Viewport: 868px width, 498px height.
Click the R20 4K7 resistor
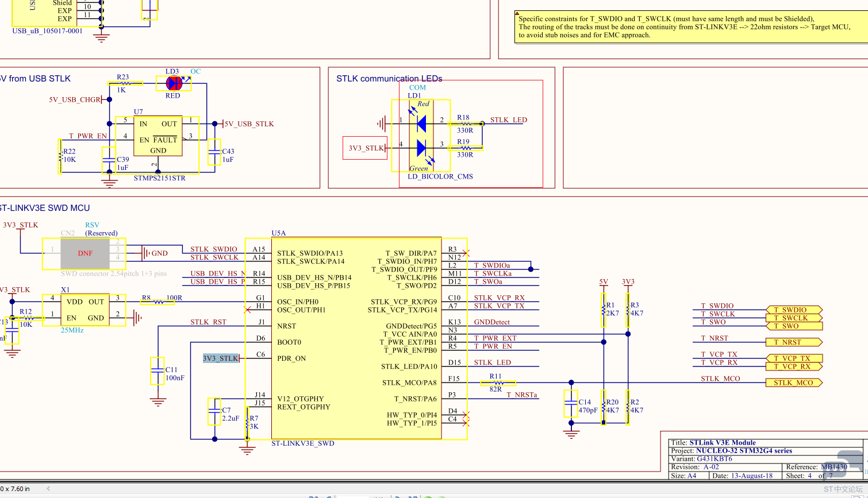point(604,407)
